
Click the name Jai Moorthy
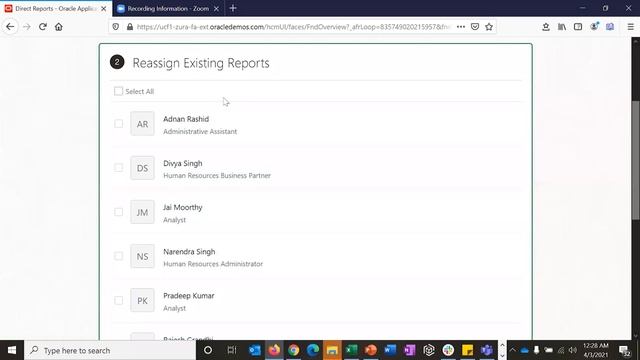coord(183,207)
